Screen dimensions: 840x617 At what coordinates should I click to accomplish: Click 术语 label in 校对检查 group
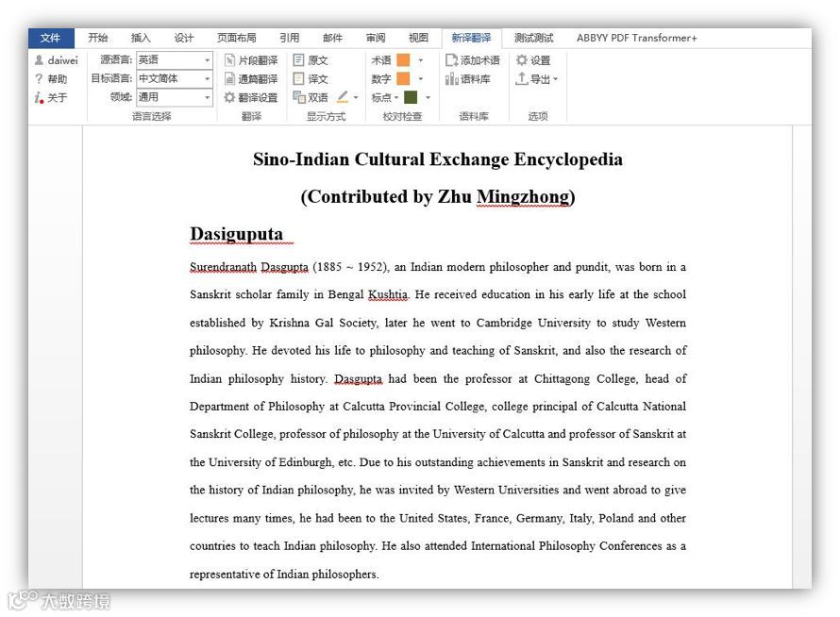click(381, 60)
